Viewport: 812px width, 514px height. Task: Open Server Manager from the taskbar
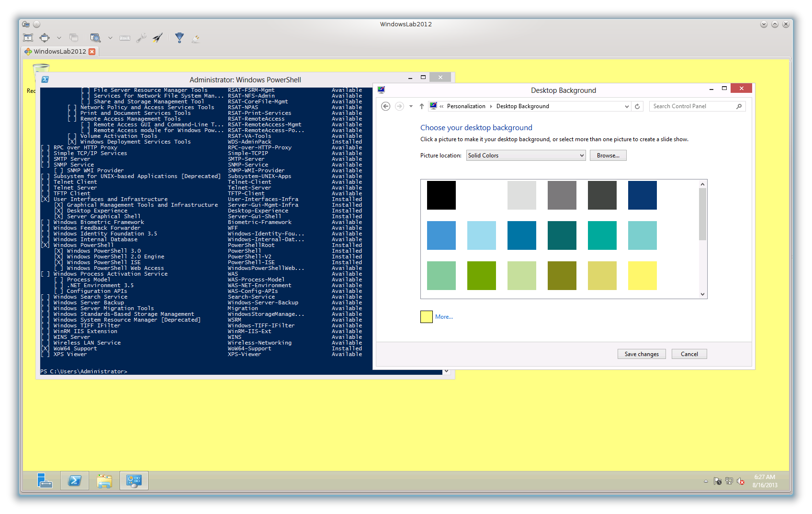coord(45,480)
